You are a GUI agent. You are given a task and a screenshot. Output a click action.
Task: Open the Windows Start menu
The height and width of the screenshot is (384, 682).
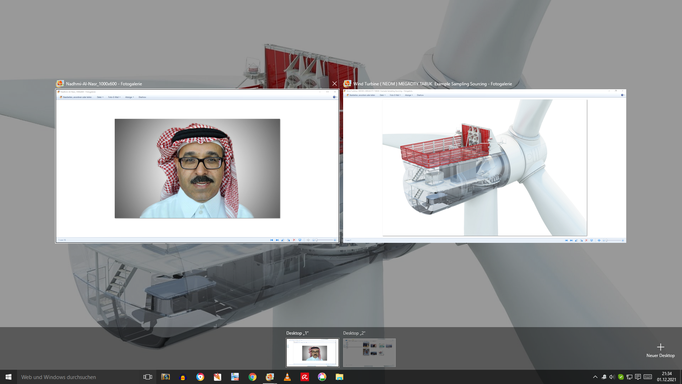[8, 377]
